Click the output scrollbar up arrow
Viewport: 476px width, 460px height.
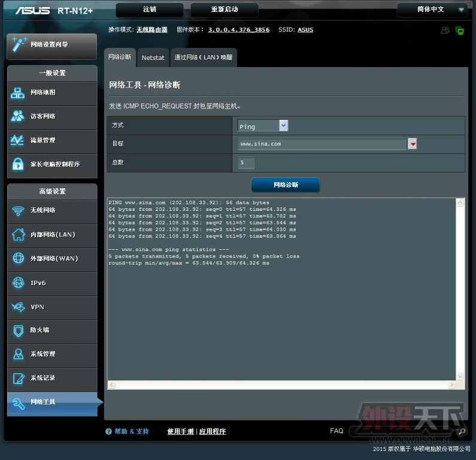(460, 202)
